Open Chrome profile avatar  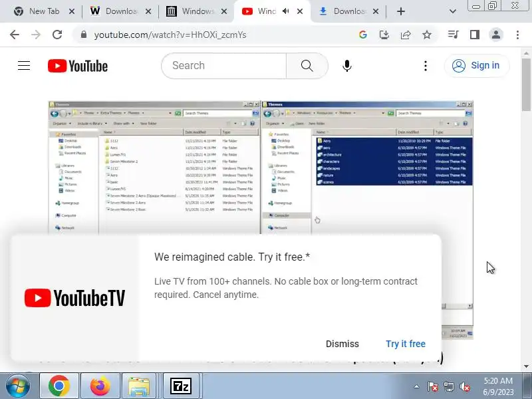click(495, 35)
